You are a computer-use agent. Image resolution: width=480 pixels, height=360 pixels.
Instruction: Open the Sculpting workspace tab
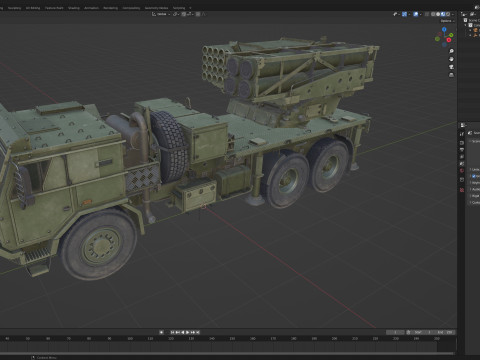tap(14, 8)
